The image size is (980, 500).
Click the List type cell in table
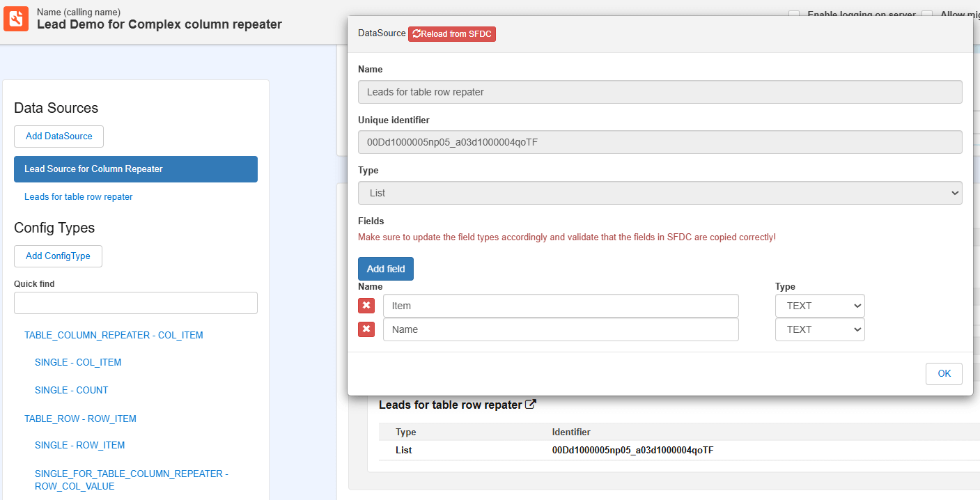click(403, 451)
